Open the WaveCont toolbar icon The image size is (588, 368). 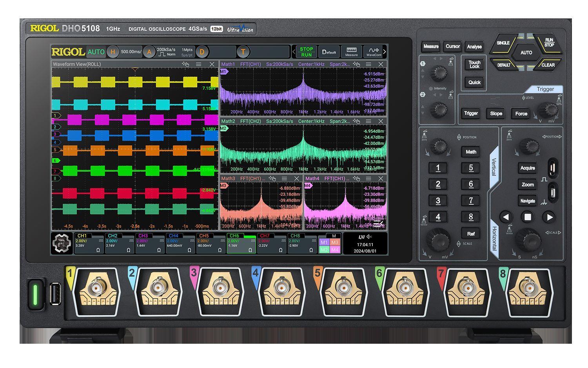click(x=374, y=52)
